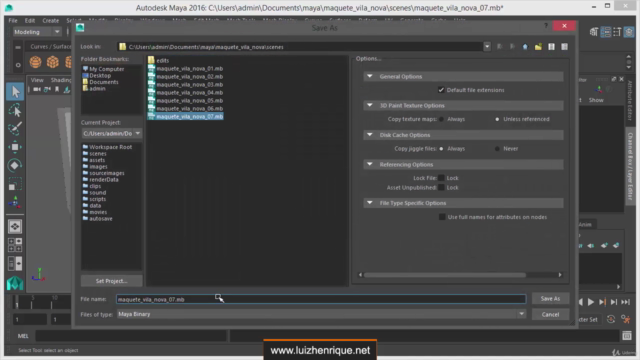Viewport: 640px width, 360px height.
Task: Open the File menu
Action: [13, 20]
